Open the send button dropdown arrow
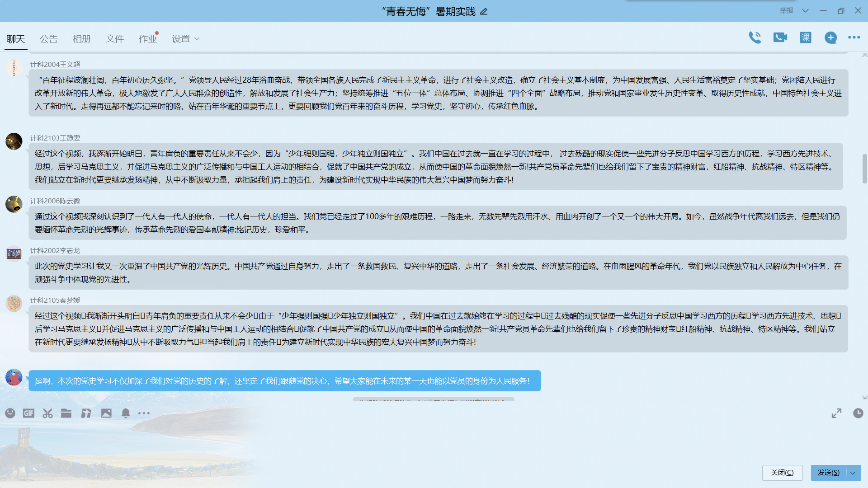 click(x=853, y=473)
